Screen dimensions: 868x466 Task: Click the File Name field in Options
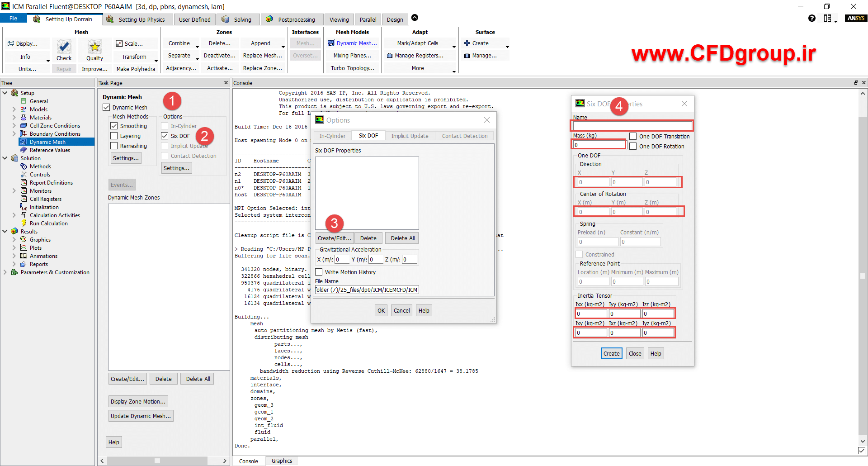(367, 290)
